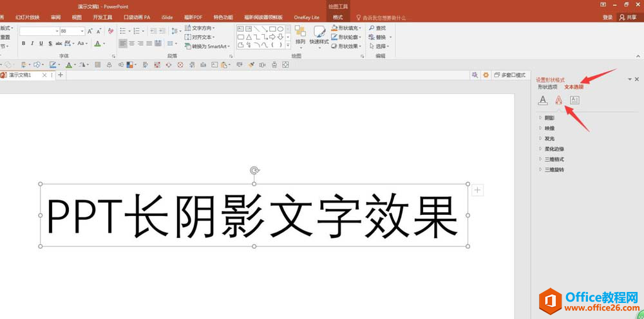Viewport: 644px width, 319px height.
Task: Toggle text Shadow S button
Action: tap(50, 44)
